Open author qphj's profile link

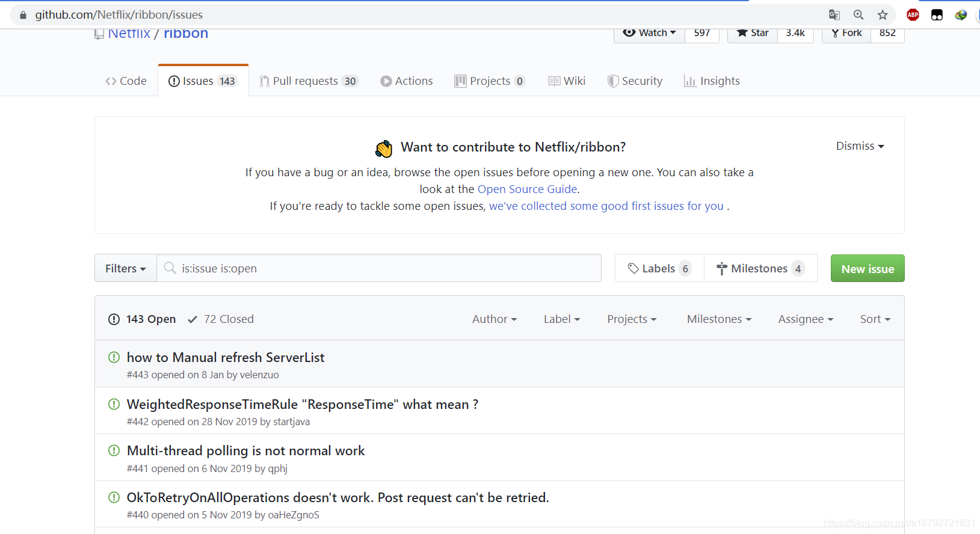pos(277,468)
